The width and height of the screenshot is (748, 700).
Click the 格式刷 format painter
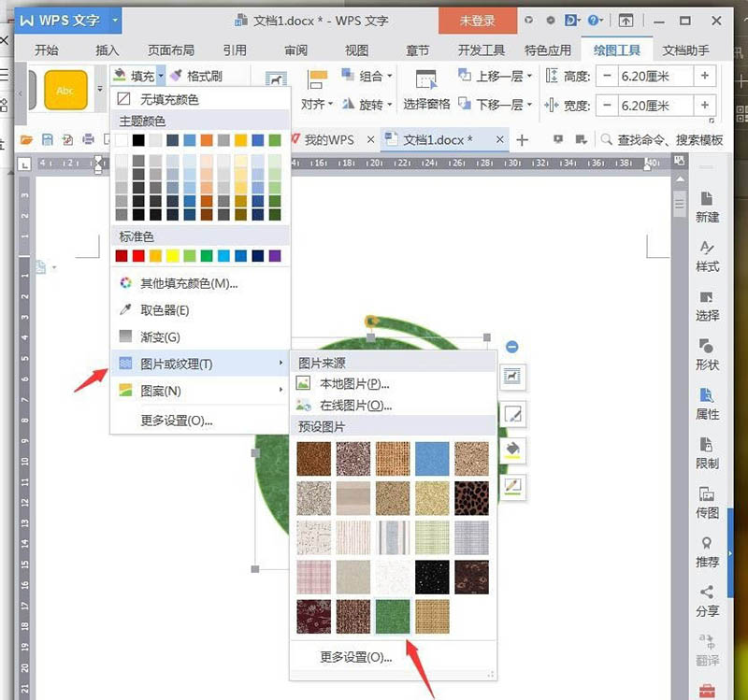pyautogui.click(x=196, y=76)
